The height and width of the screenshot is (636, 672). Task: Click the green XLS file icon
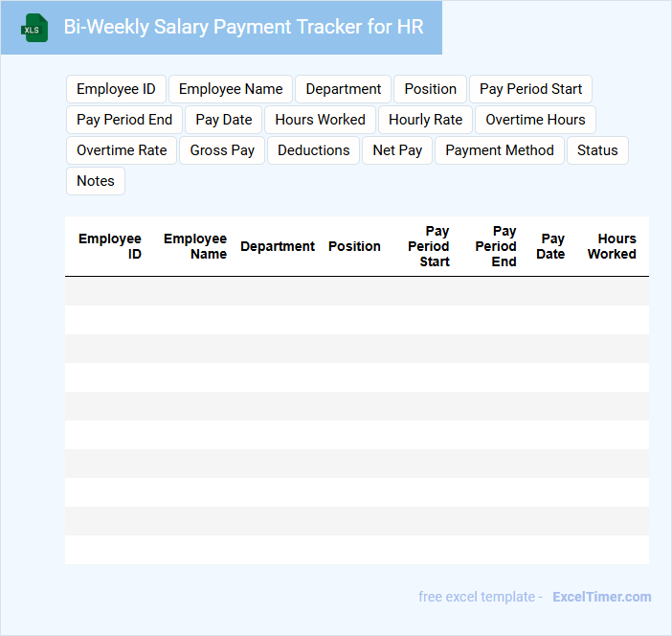click(34, 28)
